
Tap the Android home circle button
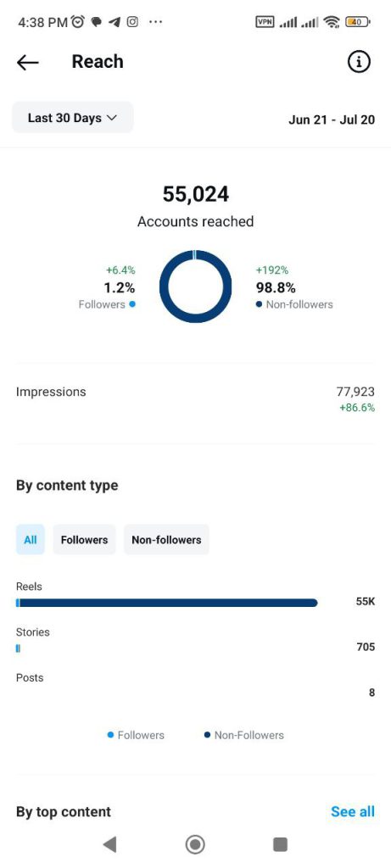tap(195, 844)
